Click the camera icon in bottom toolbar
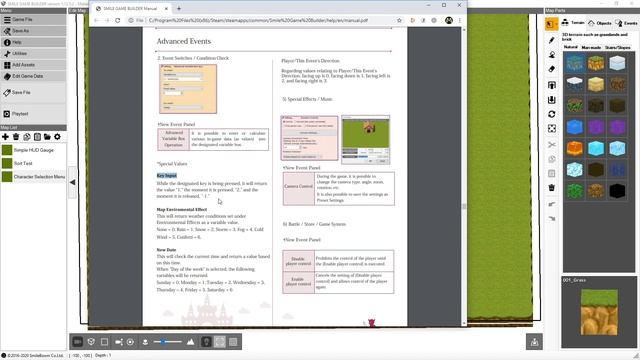 119,342
